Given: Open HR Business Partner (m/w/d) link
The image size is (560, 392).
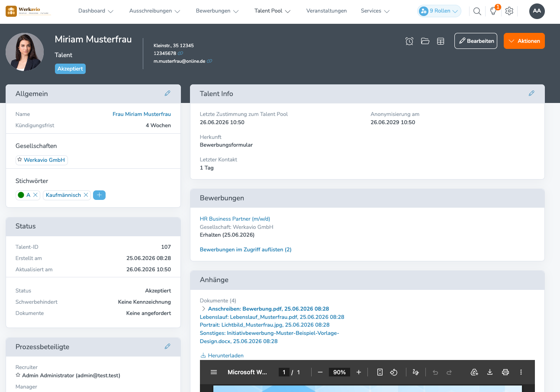Looking at the screenshot, I should click(x=235, y=219).
